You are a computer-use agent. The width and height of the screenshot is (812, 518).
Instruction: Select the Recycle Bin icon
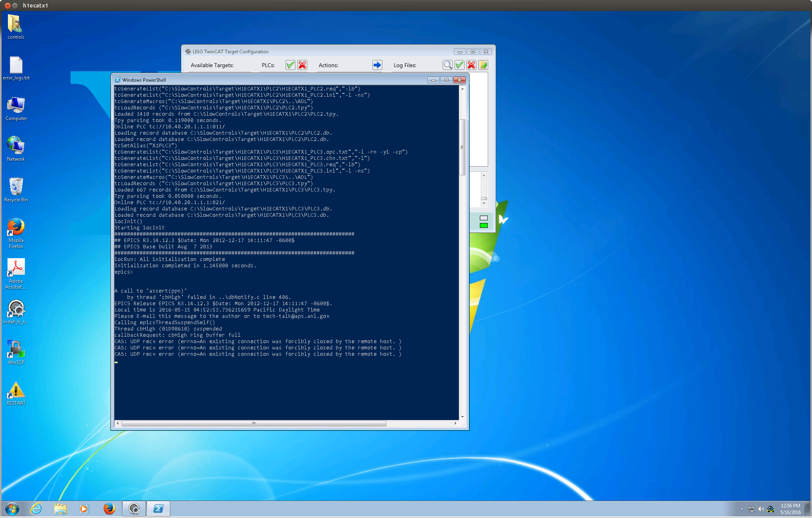pyautogui.click(x=16, y=190)
